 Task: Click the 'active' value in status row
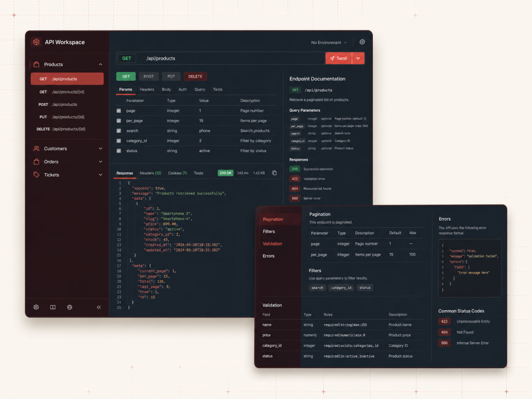click(204, 151)
